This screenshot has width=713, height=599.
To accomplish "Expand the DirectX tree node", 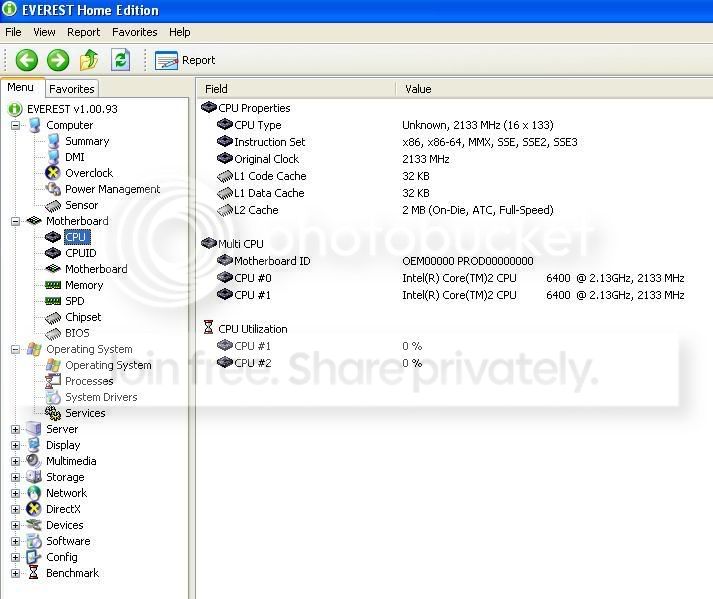I will tap(15, 509).
